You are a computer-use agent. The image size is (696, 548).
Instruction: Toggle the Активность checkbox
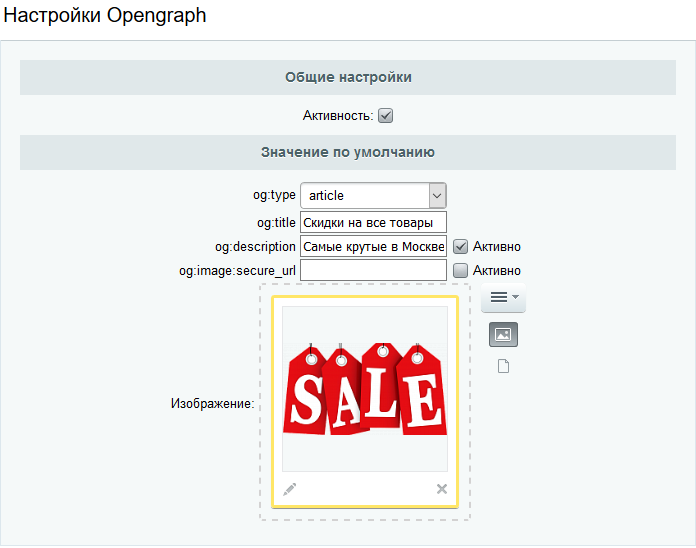pyautogui.click(x=386, y=116)
